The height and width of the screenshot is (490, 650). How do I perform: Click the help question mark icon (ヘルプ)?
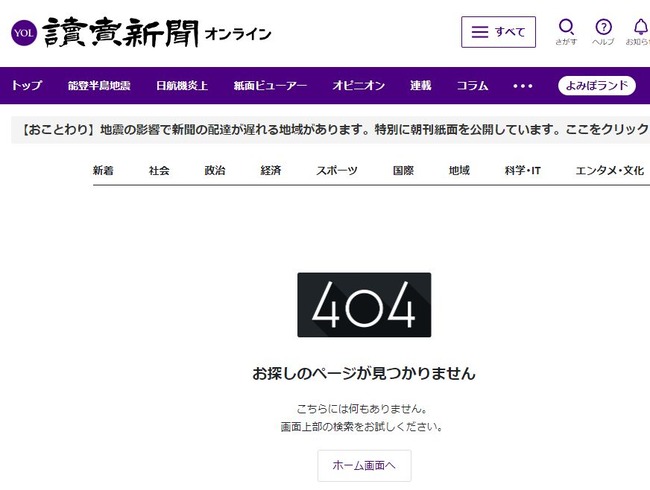(603, 29)
